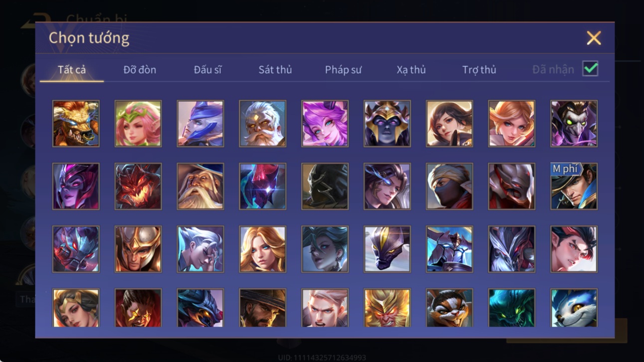
Task: Select the raccoon hero portrait
Action: point(449,308)
